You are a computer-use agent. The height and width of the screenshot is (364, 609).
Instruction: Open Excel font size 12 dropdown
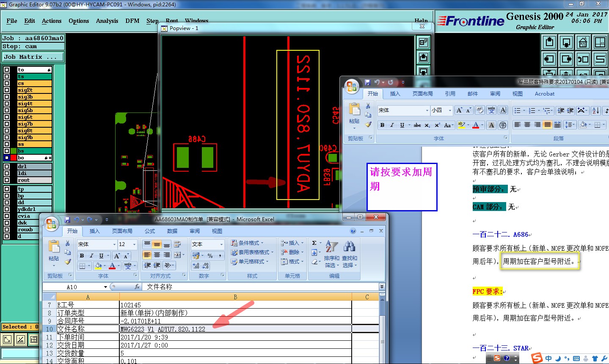(x=135, y=244)
